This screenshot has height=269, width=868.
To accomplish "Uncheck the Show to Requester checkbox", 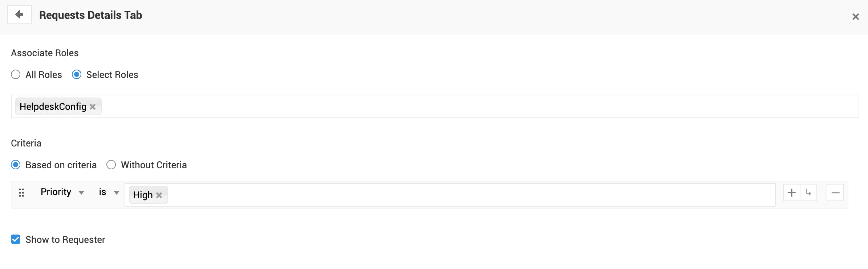I will click(x=16, y=239).
